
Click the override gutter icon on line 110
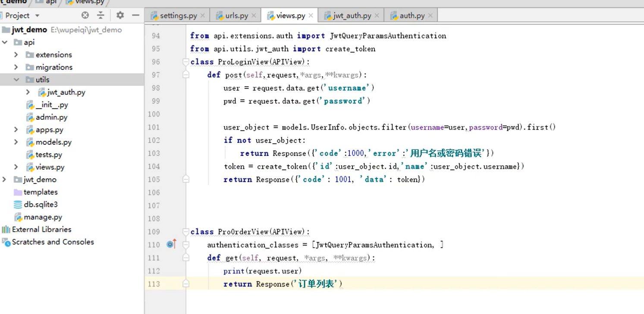click(x=171, y=245)
